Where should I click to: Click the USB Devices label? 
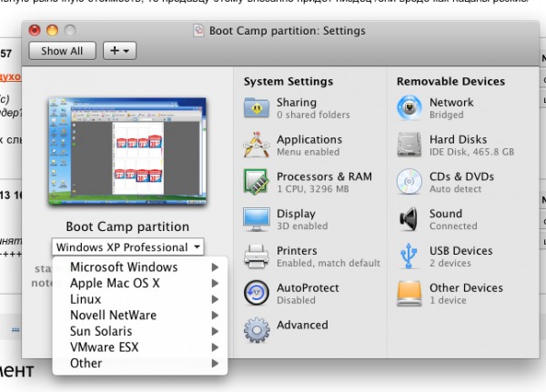461,251
